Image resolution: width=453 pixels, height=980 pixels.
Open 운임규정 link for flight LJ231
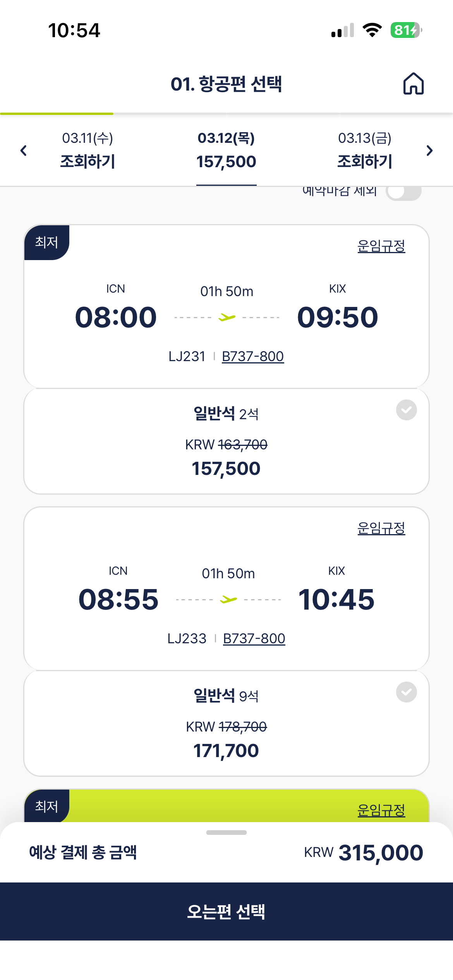click(x=381, y=246)
